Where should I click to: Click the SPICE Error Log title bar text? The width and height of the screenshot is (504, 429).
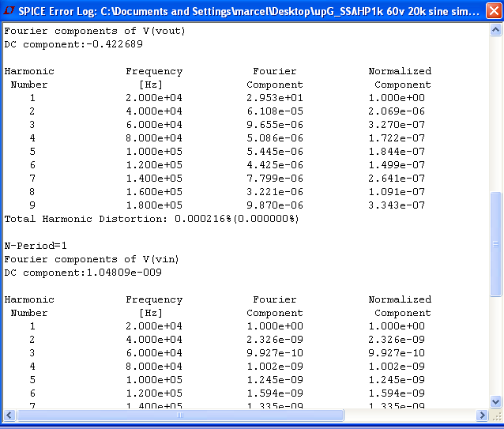click(249, 11)
